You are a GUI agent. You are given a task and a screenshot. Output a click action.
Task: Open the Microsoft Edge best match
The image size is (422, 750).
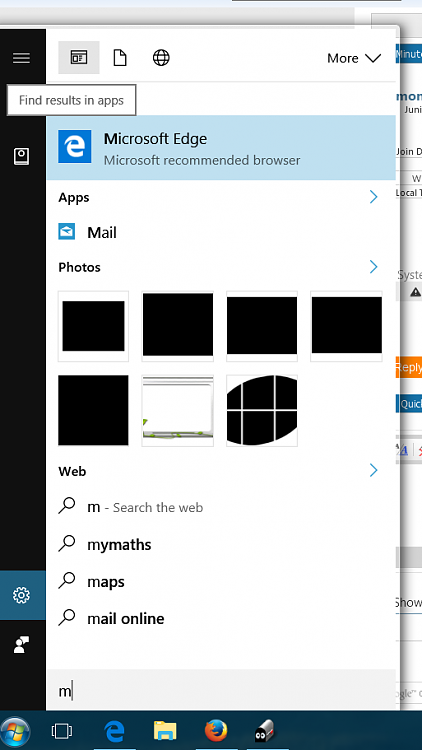[x=221, y=148]
